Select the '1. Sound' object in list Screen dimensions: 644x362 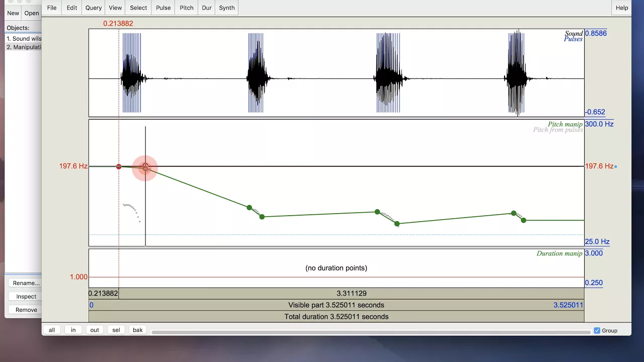pyautogui.click(x=24, y=39)
